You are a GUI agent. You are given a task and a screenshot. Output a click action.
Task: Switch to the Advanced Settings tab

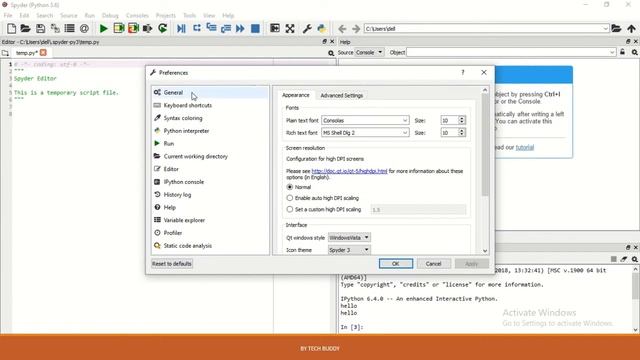coord(342,96)
